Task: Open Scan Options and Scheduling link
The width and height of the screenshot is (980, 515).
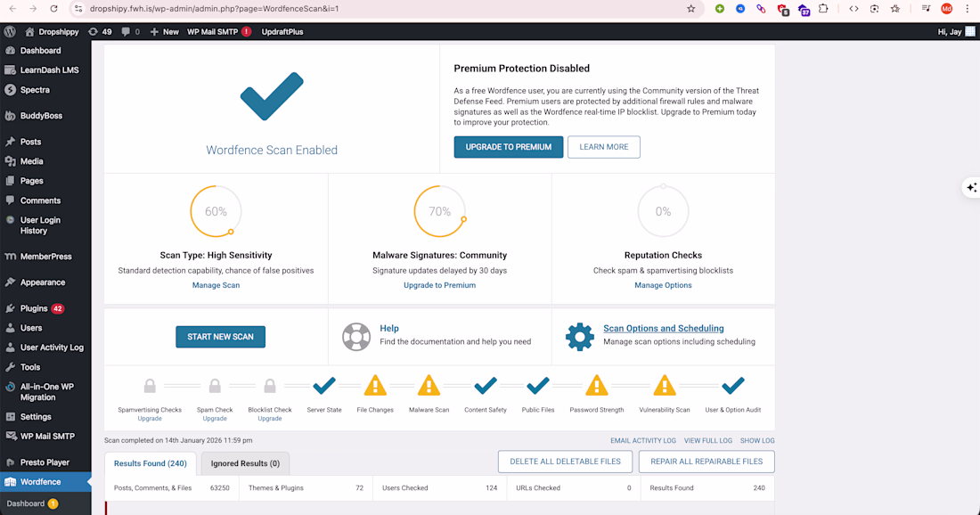Action: click(663, 328)
